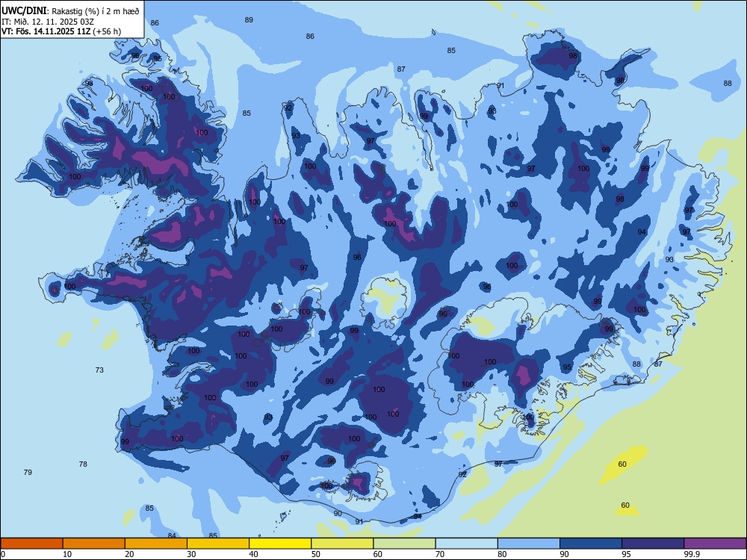Click the 'UWC/DINI' title text
This screenshot has height=560, width=747.
pyautogui.click(x=25, y=11)
